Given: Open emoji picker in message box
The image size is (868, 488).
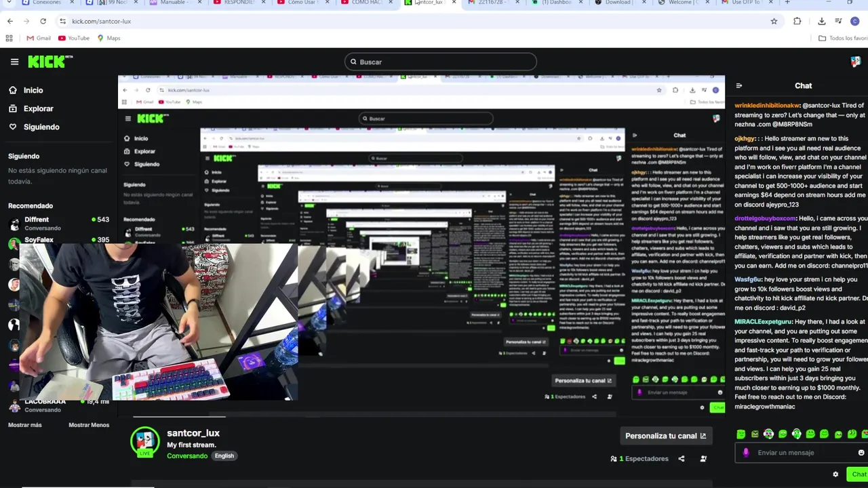Looking at the screenshot, I should [x=861, y=453].
